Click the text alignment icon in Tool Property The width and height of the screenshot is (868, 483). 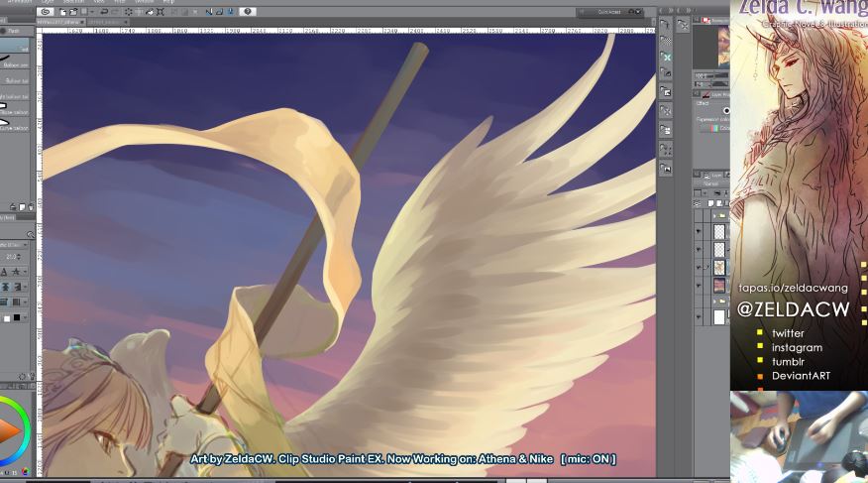click(6, 287)
